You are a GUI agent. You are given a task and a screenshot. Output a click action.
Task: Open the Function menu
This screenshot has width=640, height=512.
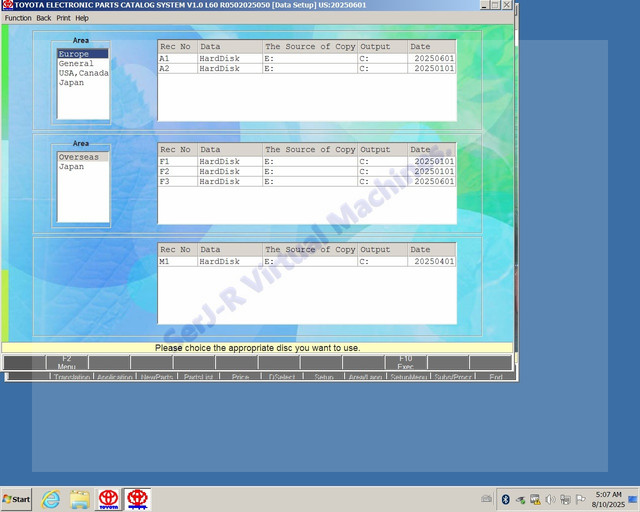click(x=18, y=18)
